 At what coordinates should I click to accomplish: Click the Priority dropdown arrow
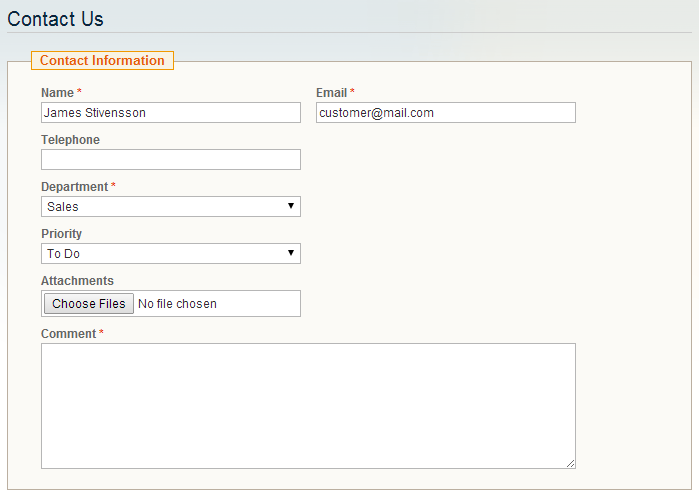pos(291,253)
